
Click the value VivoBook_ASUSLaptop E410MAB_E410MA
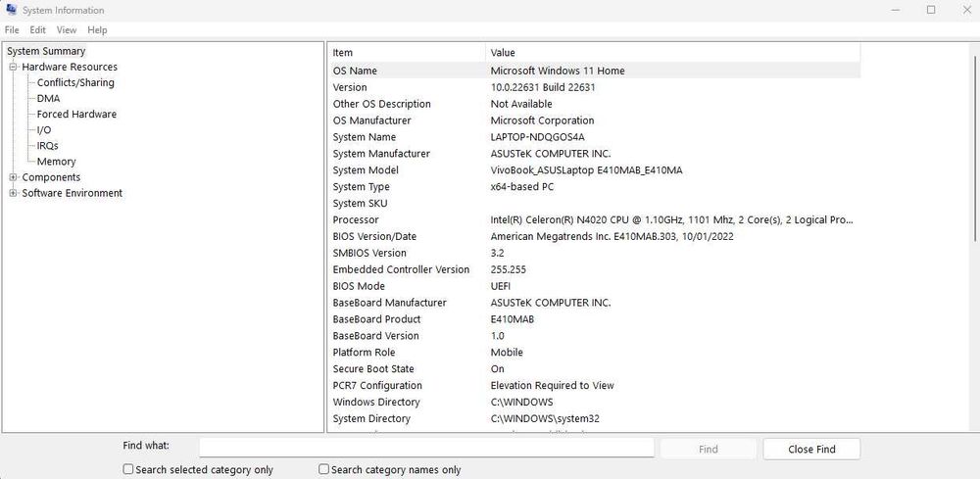pos(586,169)
